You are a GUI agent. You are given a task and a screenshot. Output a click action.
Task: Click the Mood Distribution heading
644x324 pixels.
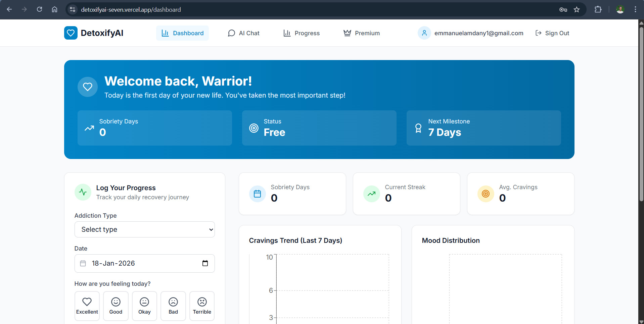point(451,240)
